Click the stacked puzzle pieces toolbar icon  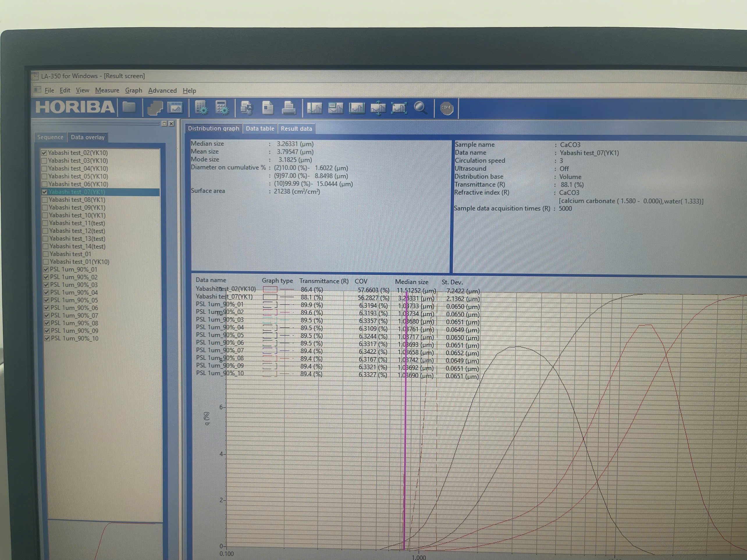point(155,108)
